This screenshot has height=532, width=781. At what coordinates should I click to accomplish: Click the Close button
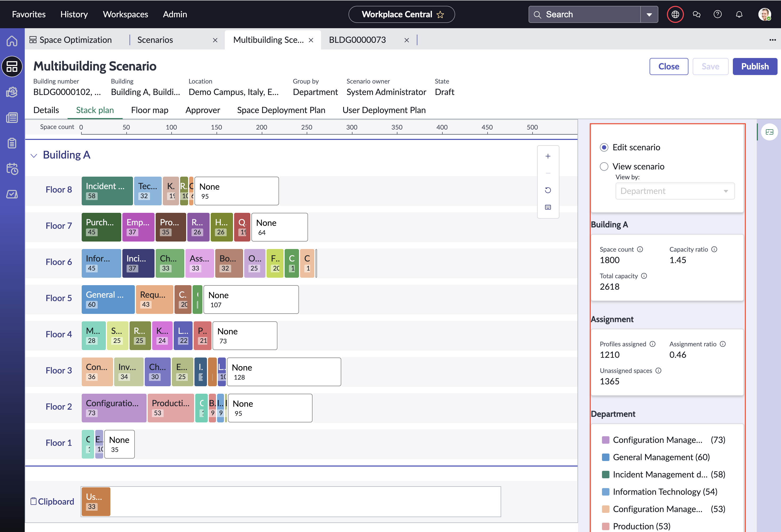[x=668, y=66]
